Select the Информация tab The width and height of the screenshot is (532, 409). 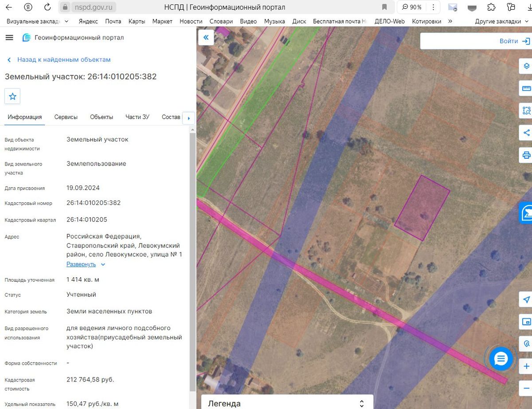click(25, 117)
